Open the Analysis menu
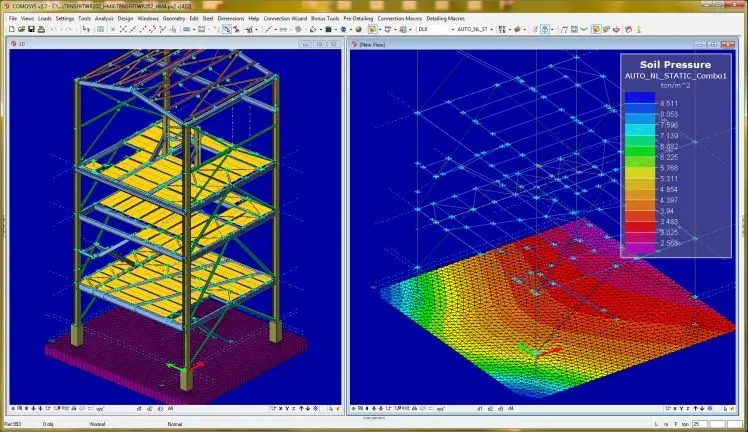Screen dimensions: 748x432 (x=103, y=18)
